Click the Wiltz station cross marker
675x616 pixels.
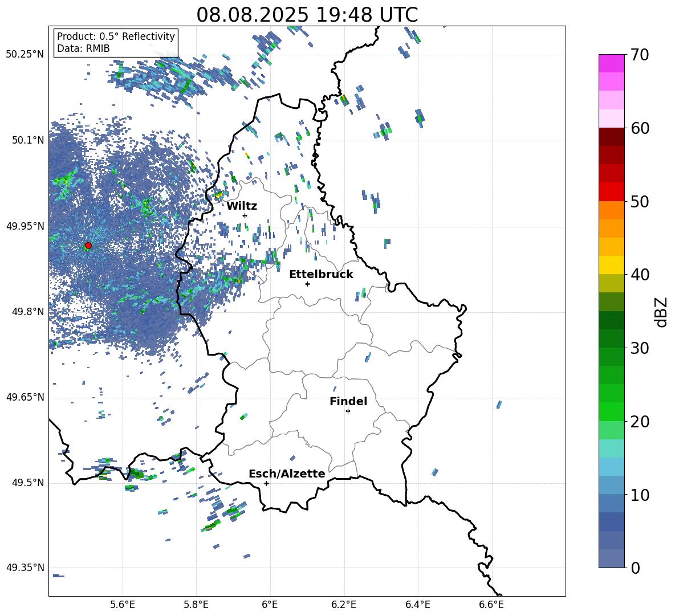[x=245, y=215]
